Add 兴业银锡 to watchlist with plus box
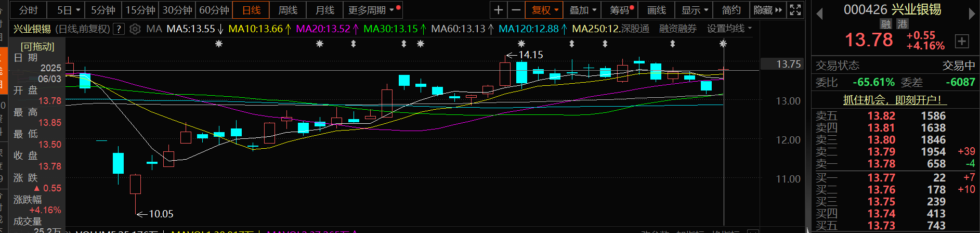980x233 pixels. pyautogui.click(x=962, y=42)
